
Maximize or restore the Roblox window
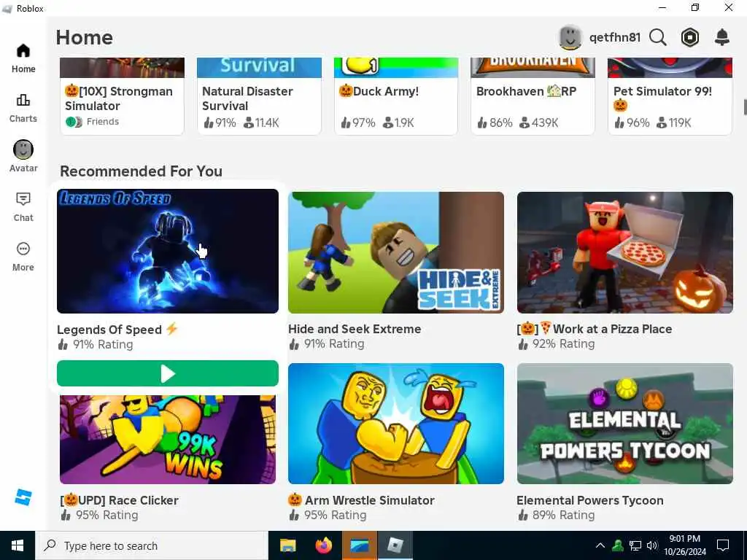pyautogui.click(x=695, y=7)
